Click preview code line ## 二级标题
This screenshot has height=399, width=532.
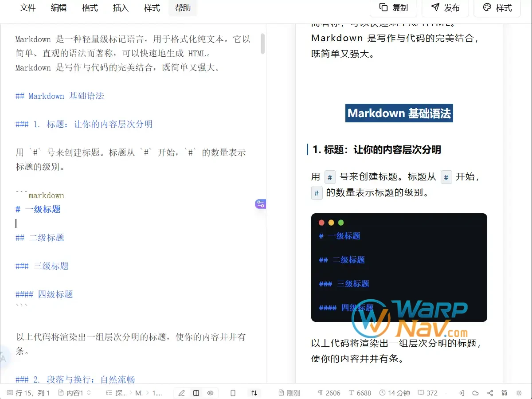pos(342,260)
